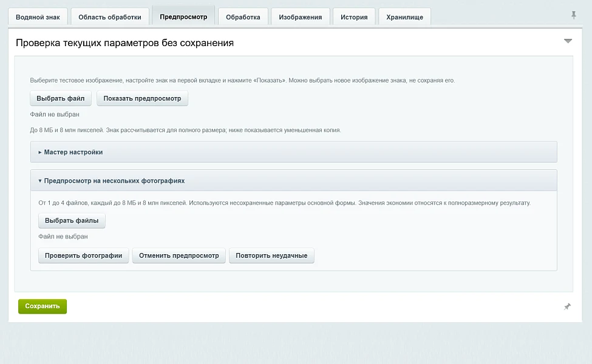Click the heading Проверка текущих параметров без сохранения

pyautogui.click(x=124, y=43)
